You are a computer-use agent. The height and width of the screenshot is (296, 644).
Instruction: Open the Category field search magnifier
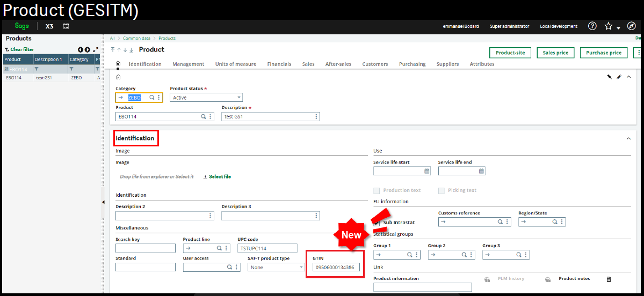pyautogui.click(x=151, y=98)
